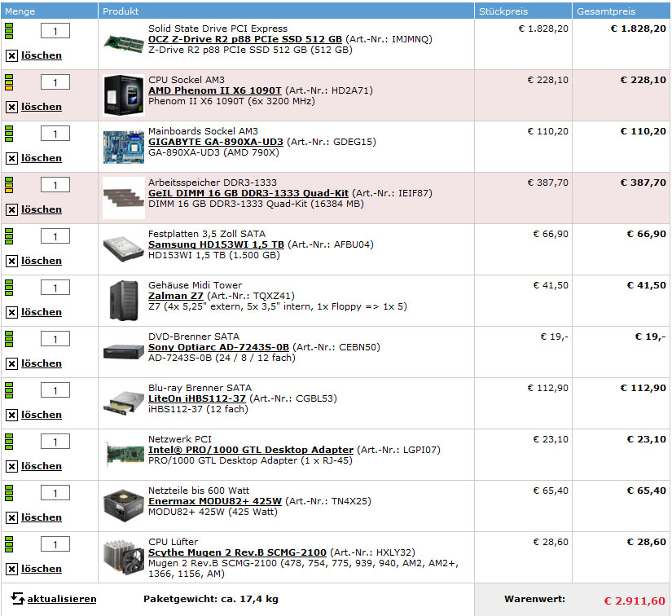The width and height of the screenshot is (672, 616).
Task: Open LiteOn iHBS112-37 product link
Action: click(x=197, y=398)
